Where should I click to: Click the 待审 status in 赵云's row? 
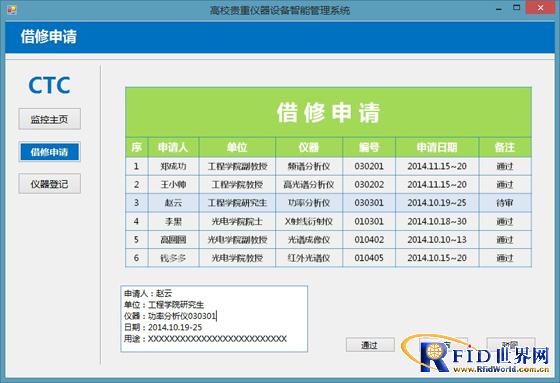point(505,203)
